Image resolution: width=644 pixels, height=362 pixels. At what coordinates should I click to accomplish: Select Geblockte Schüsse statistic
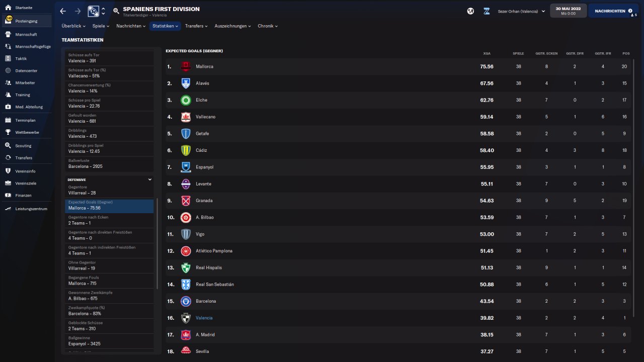[x=109, y=326]
